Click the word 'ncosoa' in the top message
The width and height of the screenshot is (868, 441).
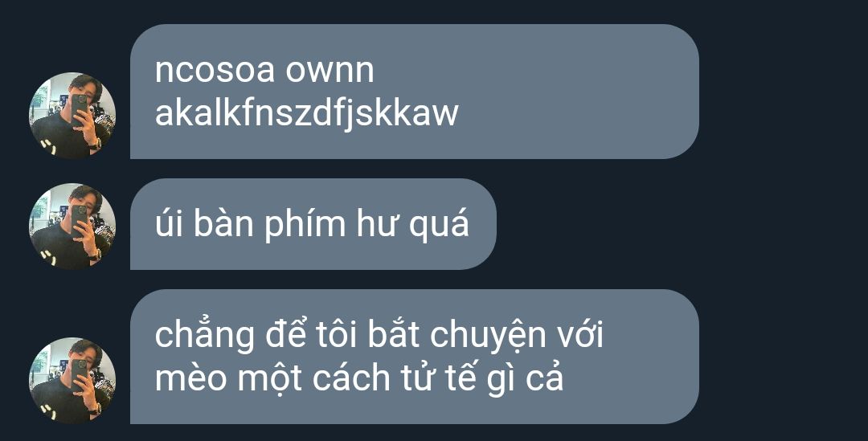(x=215, y=72)
